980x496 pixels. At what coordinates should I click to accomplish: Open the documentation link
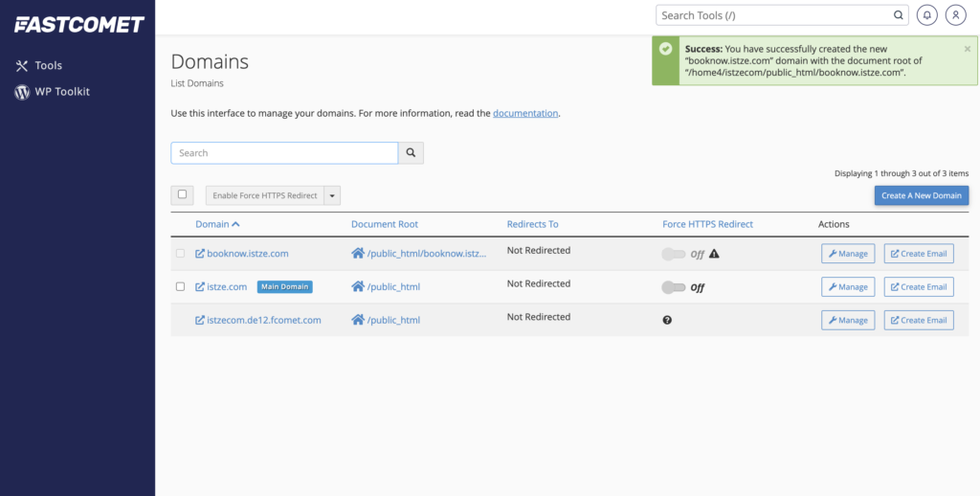coord(524,113)
